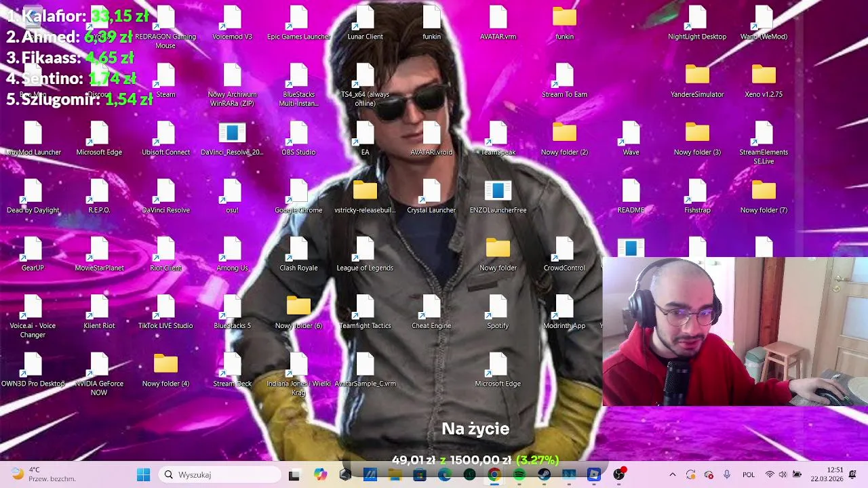
Task: Switch to Spotify in the taskbar
Action: click(519, 475)
